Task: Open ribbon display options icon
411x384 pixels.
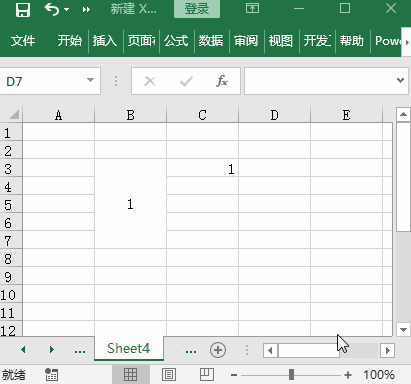Action: coord(252,8)
